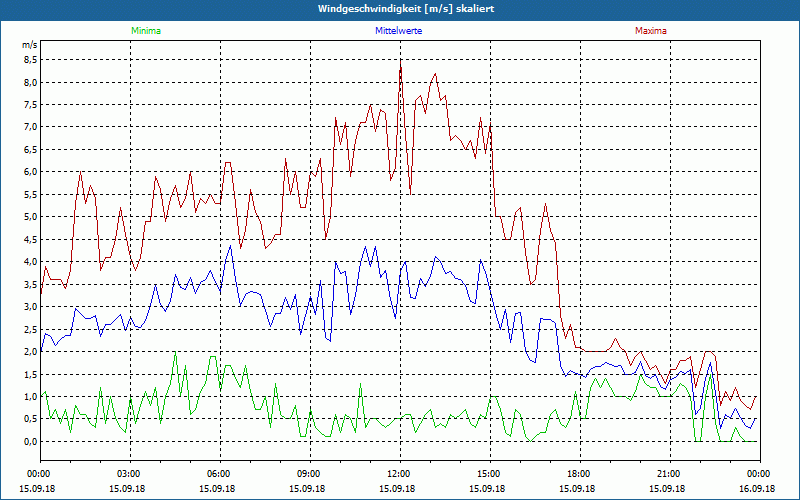Select the green Minima legend label

146,31
